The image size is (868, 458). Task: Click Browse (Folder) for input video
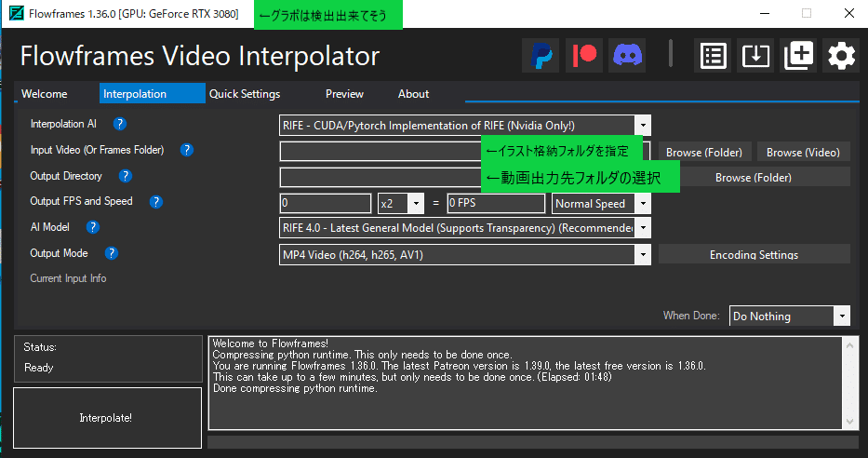(x=704, y=152)
